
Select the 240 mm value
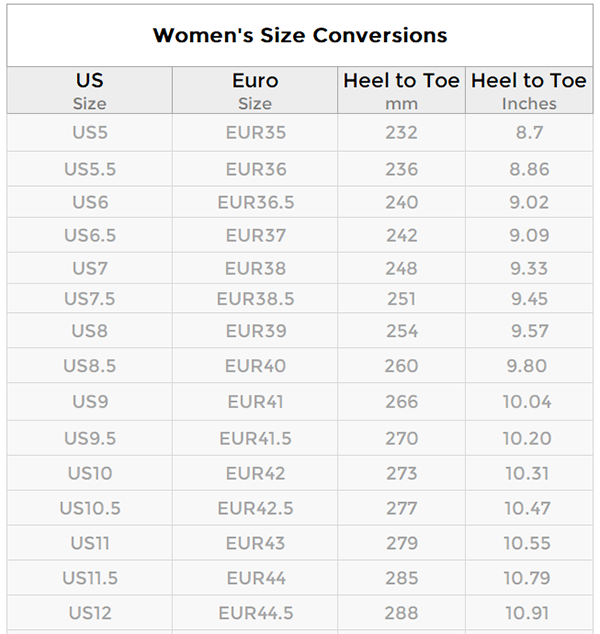[401, 202]
